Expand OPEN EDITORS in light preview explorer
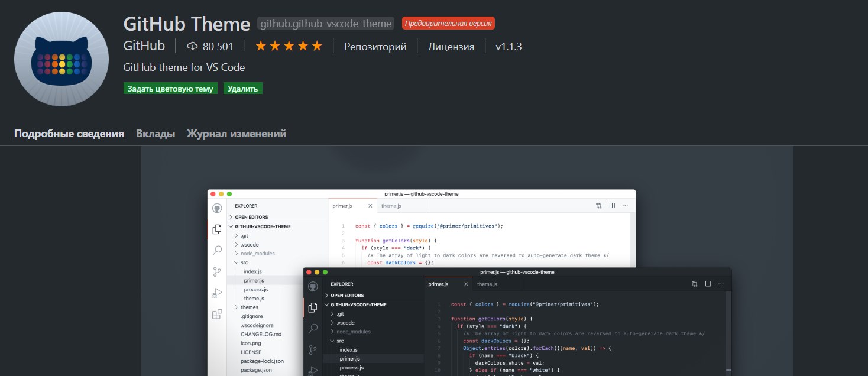 click(251, 218)
